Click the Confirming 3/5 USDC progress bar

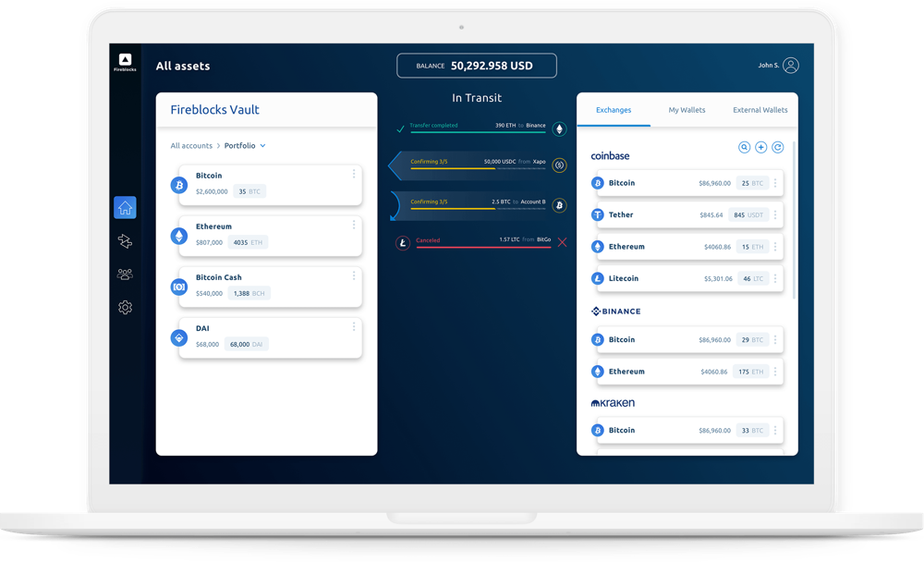click(478, 169)
